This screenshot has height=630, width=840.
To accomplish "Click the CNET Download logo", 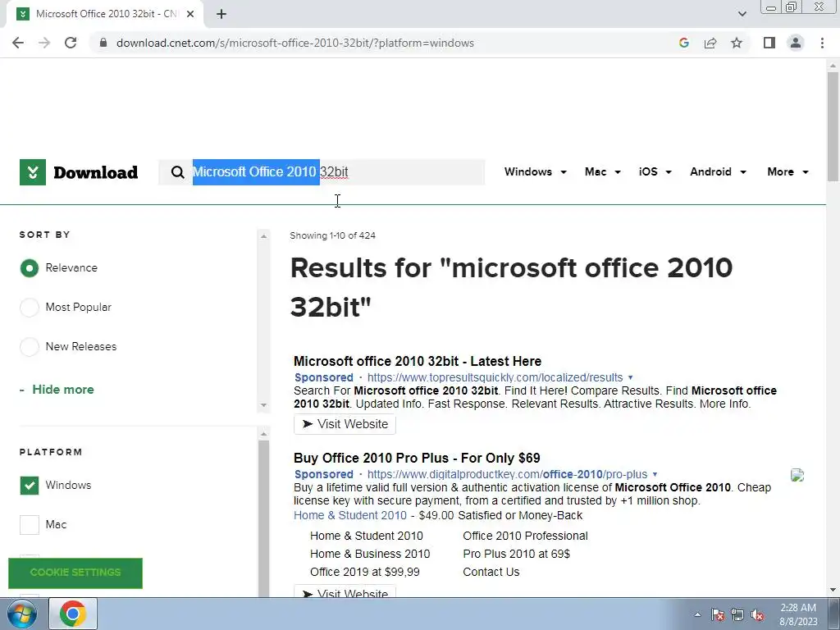I will 79,172.
